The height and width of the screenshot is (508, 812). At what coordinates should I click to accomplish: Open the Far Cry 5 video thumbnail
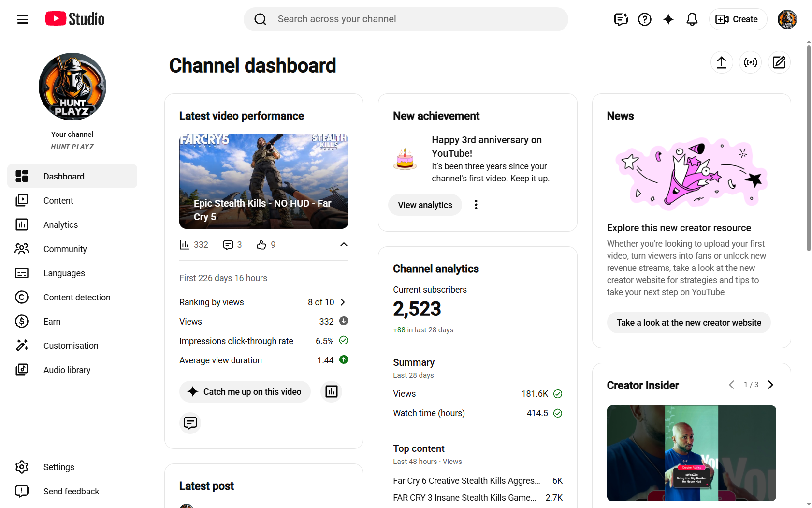coord(264,181)
